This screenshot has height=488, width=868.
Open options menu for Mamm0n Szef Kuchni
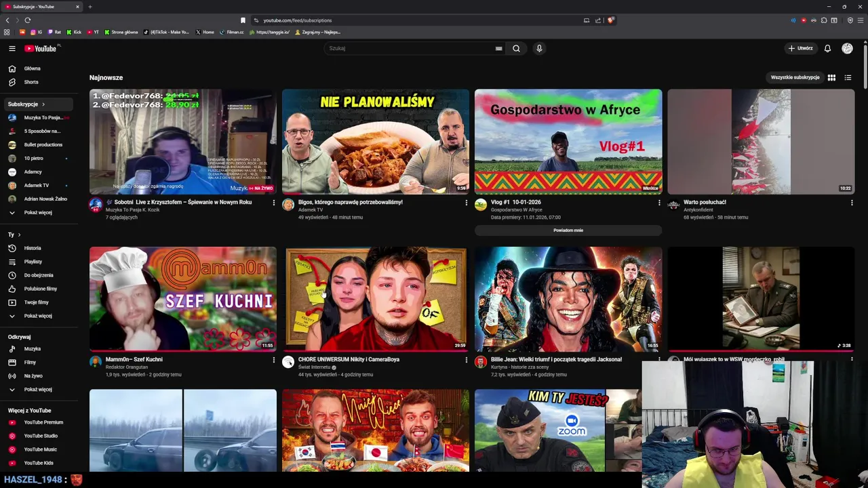[273, 360]
